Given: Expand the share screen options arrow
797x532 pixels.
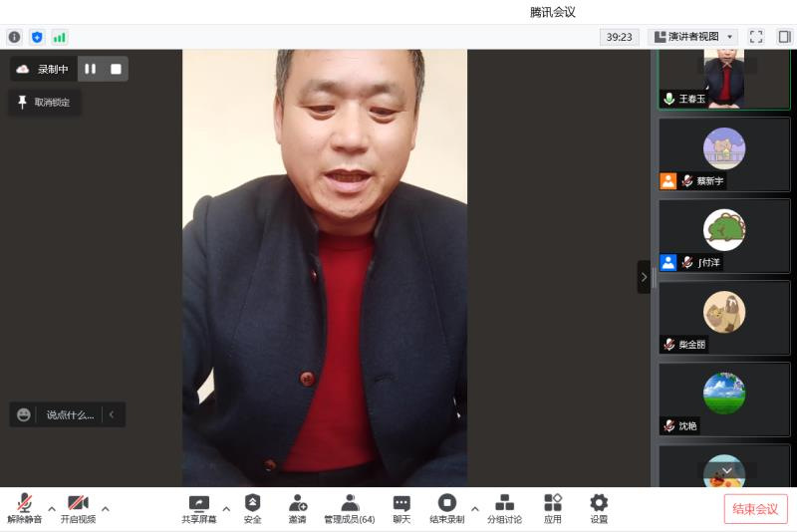Looking at the screenshot, I should coord(226,508).
